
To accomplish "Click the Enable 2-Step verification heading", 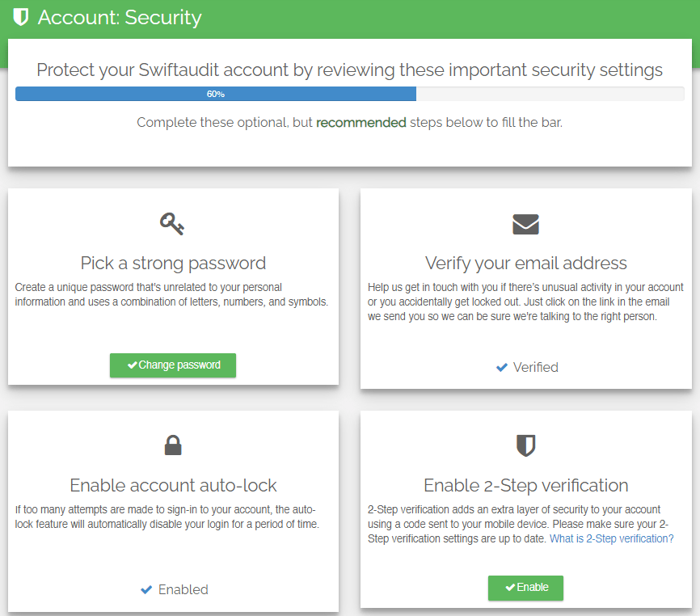I will pyautogui.click(x=525, y=485).
